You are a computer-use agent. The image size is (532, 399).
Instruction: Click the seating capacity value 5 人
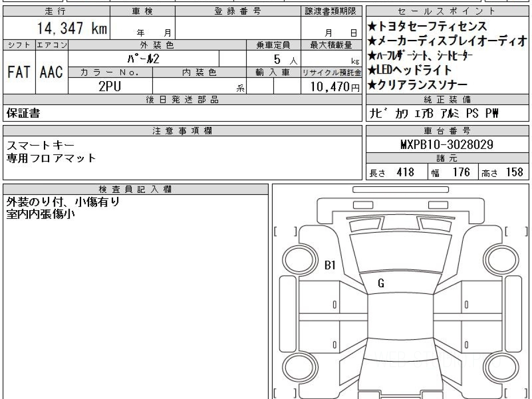(286, 59)
